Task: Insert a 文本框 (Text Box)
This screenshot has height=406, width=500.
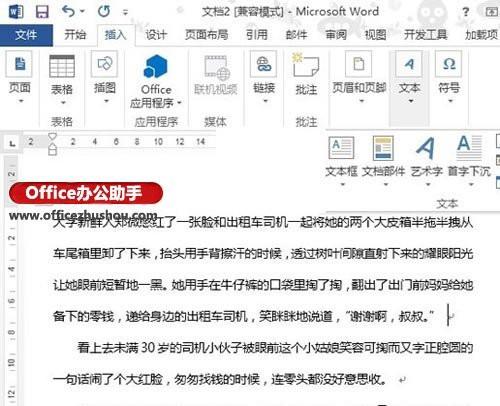Action: (x=341, y=148)
